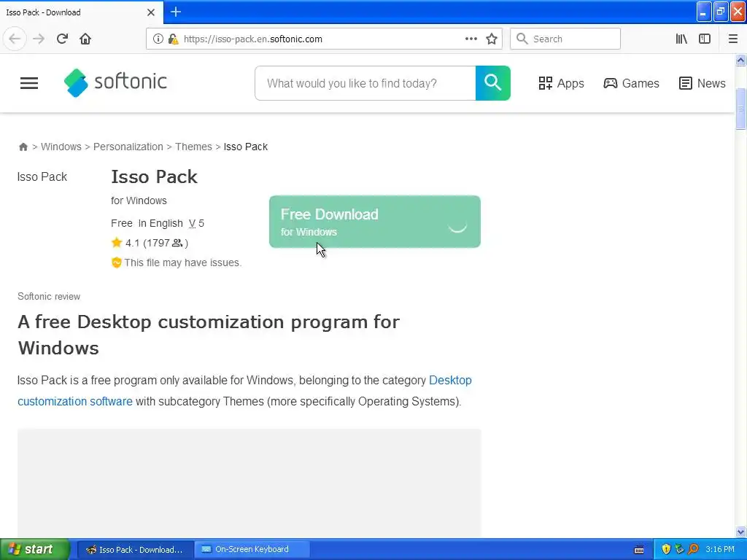The height and width of the screenshot is (560, 747).
Task: Open the Games section
Action: tap(631, 83)
